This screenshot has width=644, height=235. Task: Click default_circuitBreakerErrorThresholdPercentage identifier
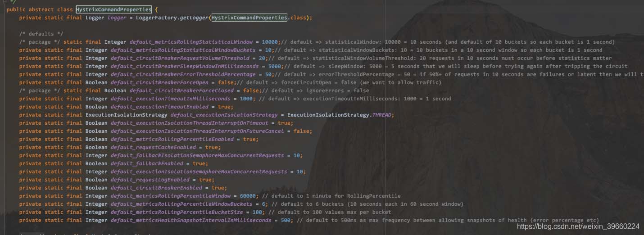(183, 74)
